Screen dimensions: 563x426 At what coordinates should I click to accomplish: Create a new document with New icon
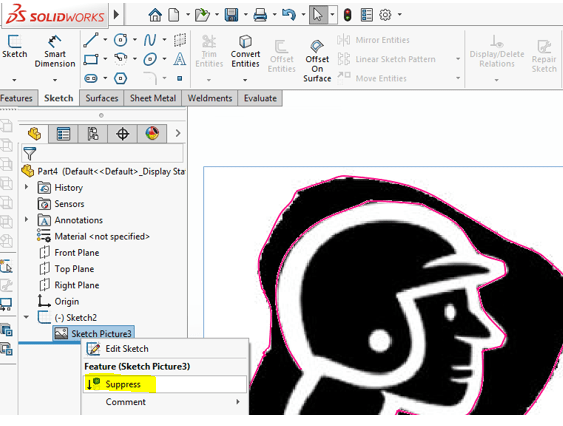point(174,15)
